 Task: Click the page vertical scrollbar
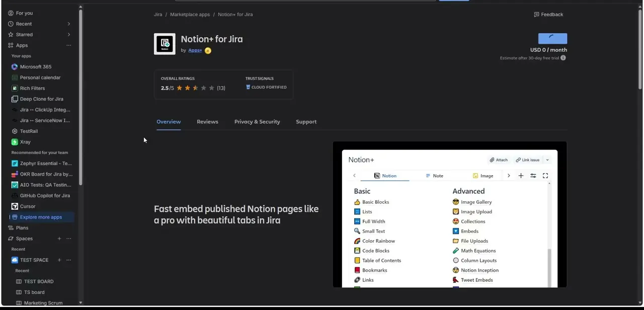pos(640,50)
